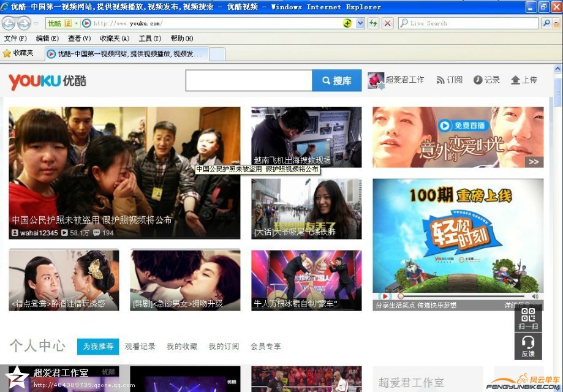The width and height of the screenshot is (563, 392).
Task: Click the 搜库 search button
Action: coord(336,80)
